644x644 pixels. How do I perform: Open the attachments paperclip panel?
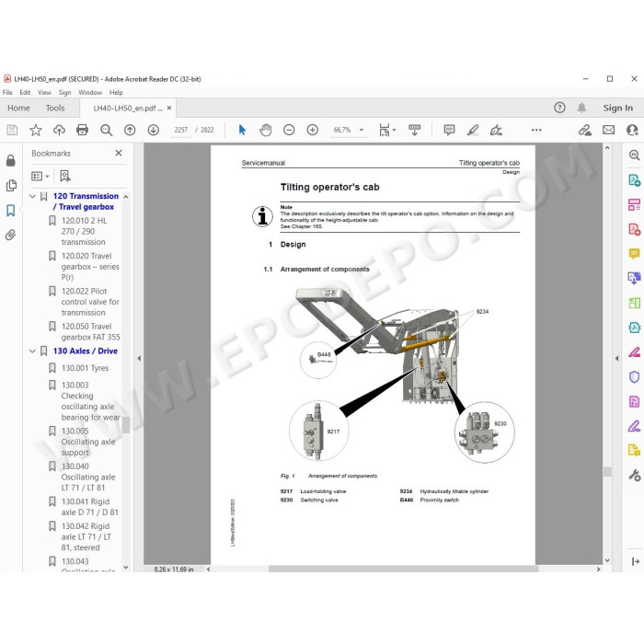[11, 235]
